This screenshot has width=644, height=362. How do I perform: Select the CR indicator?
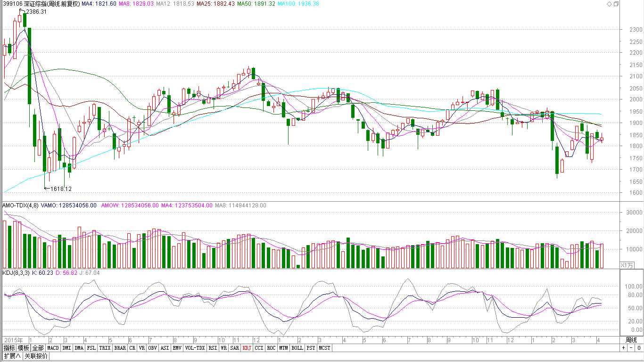(132, 348)
